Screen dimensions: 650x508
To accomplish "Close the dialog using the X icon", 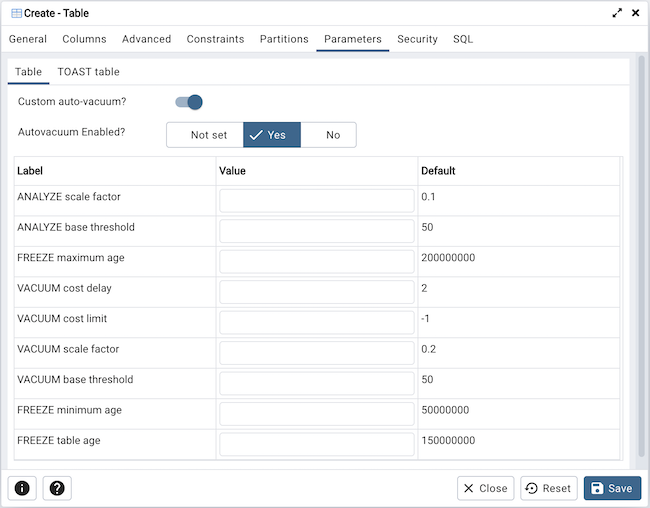I will click(x=635, y=13).
